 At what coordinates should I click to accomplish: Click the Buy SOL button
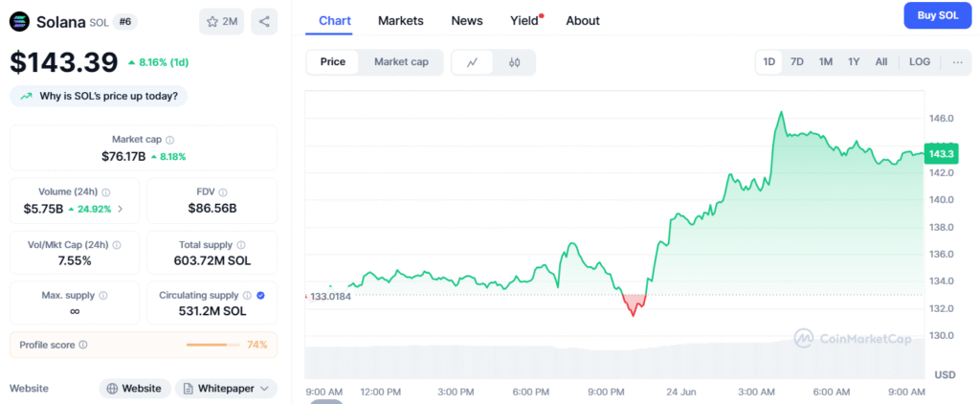pyautogui.click(x=938, y=15)
